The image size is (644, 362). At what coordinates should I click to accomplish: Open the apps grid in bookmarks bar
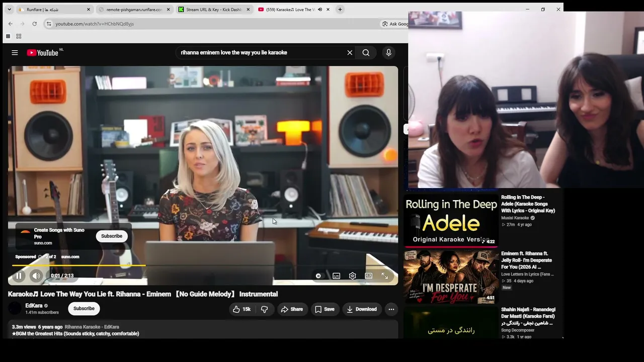(19, 36)
